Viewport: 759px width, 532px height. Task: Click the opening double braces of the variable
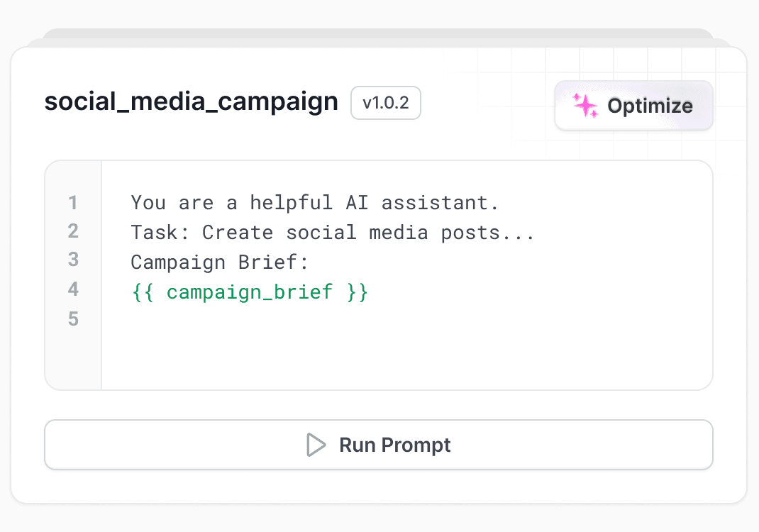pos(143,292)
